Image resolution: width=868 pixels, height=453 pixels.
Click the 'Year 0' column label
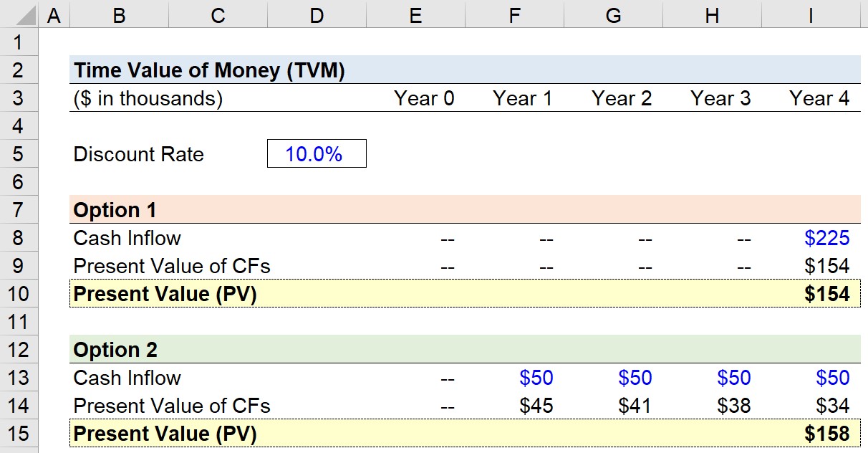point(424,98)
